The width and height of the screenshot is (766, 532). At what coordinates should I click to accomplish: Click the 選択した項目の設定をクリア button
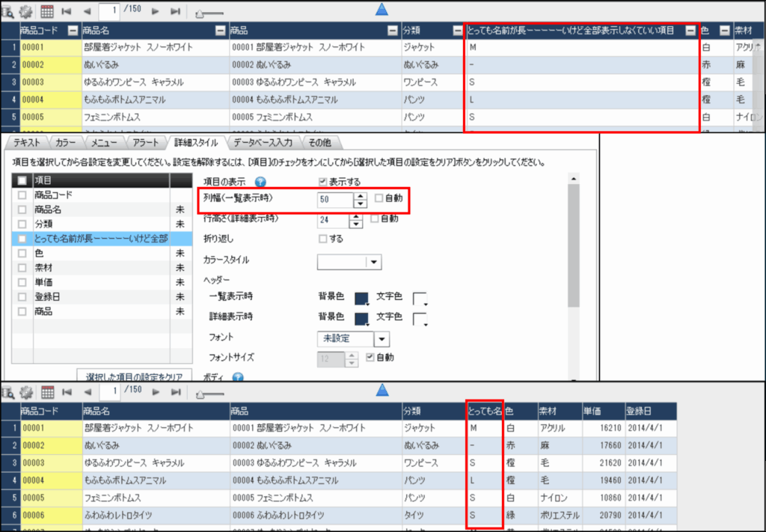point(134,375)
